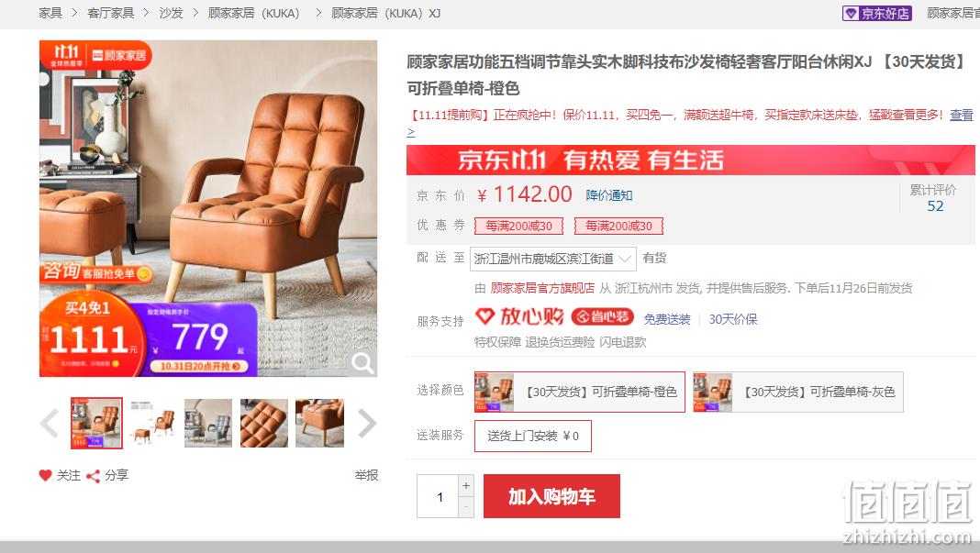Viewport: 980px width, 553px height.
Task: Decrease quantity with the minus stepper
Action: pos(465,507)
